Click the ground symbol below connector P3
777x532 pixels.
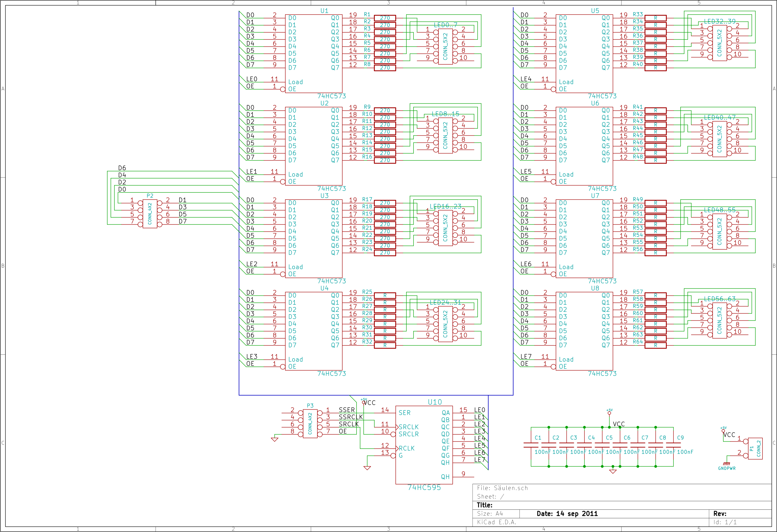pos(274,439)
